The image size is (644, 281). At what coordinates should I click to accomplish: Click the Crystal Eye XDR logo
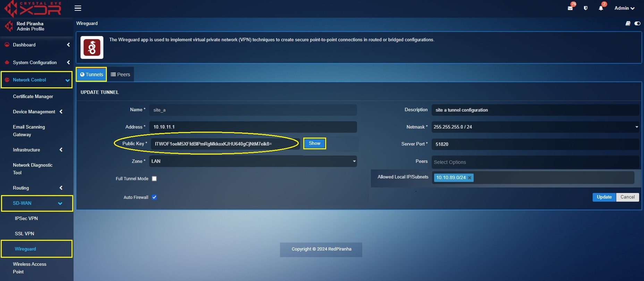(33, 9)
